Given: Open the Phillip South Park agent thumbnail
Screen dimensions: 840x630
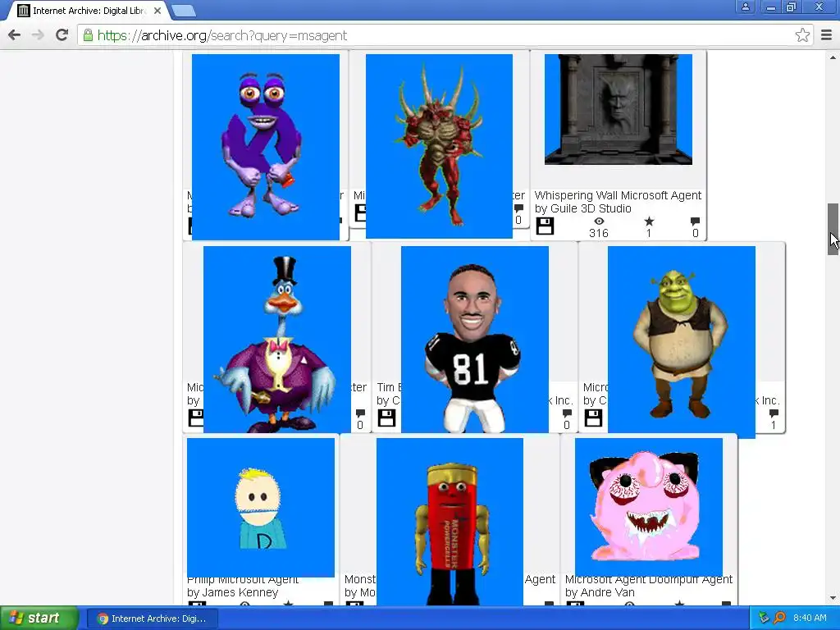Looking at the screenshot, I should (261, 507).
